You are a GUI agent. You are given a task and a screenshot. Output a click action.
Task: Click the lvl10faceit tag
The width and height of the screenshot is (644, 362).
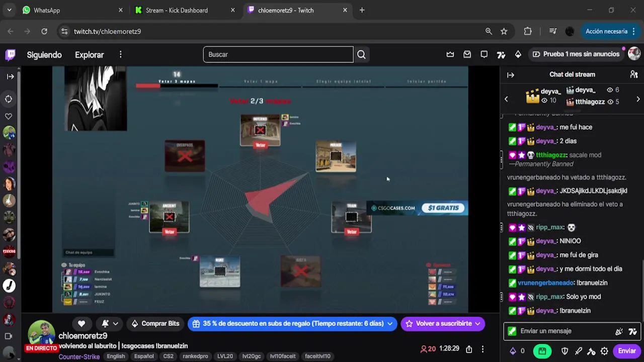pos(283,356)
